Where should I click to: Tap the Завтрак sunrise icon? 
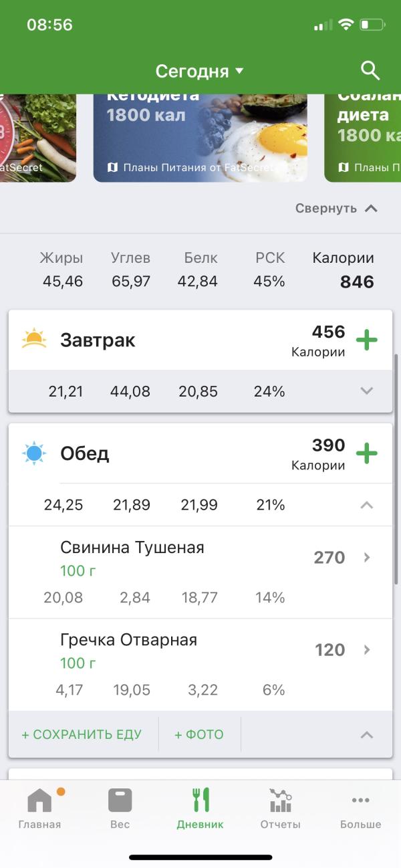34,340
